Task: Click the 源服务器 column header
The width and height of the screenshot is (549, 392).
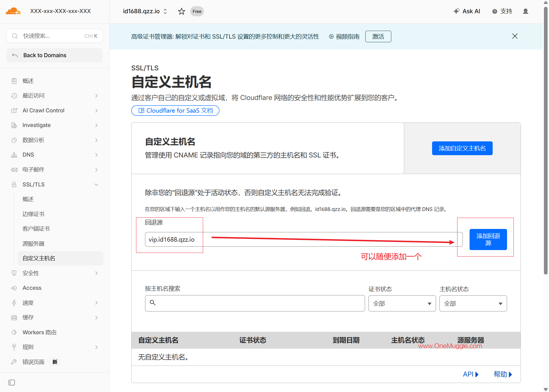Action: (x=470, y=340)
